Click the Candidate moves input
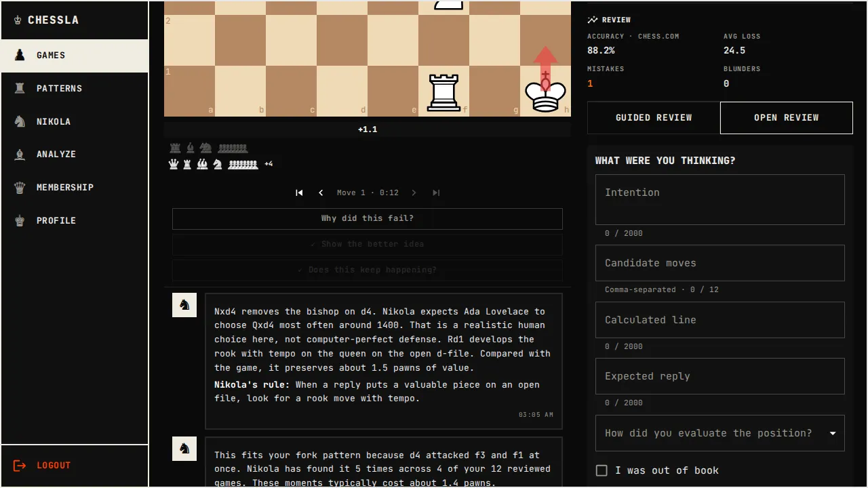This screenshot has height=488, width=868. pyautogui.click(x=720, y=263)
